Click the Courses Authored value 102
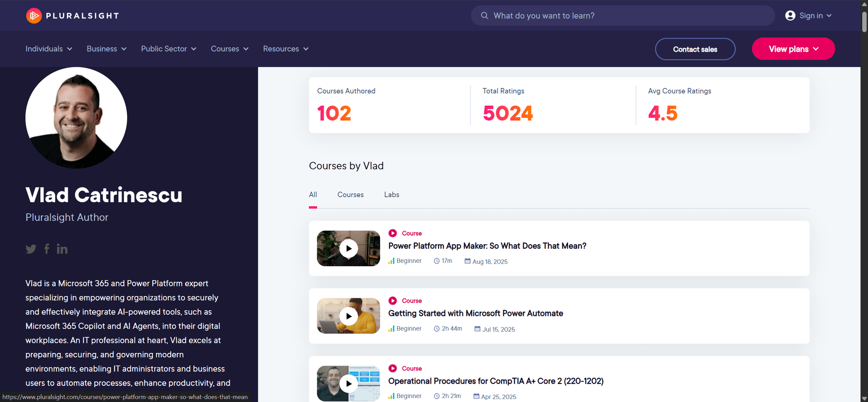Viewport: 868px width, 402px height. point(334,113)
